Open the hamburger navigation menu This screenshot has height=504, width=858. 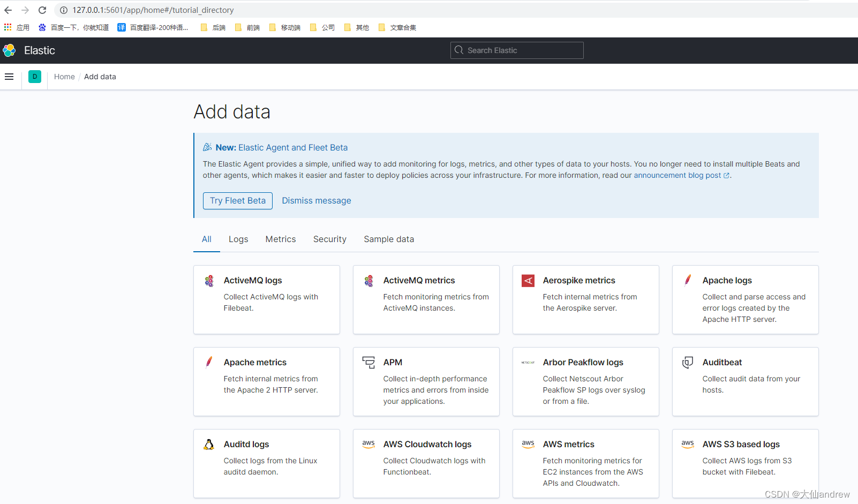[9, 77]
